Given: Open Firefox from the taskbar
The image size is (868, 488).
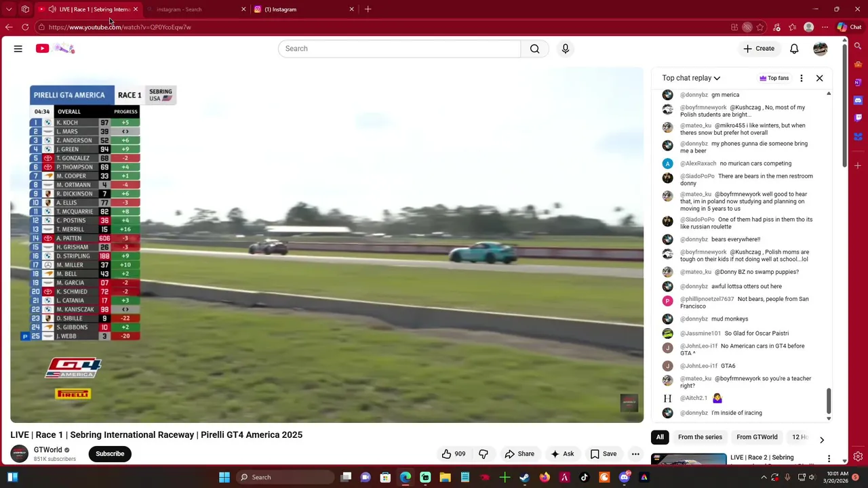Looking at the screenshot, I should (x=544, y=477).
